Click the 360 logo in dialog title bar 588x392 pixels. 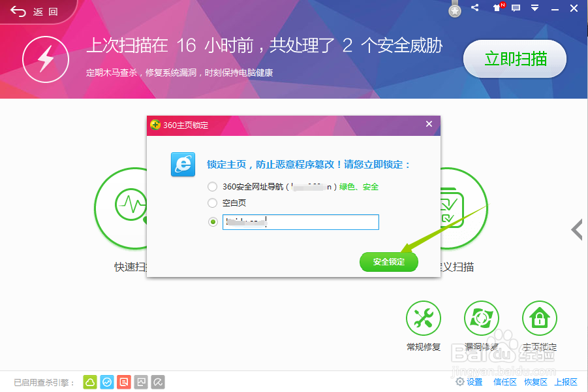click(155, 125)
